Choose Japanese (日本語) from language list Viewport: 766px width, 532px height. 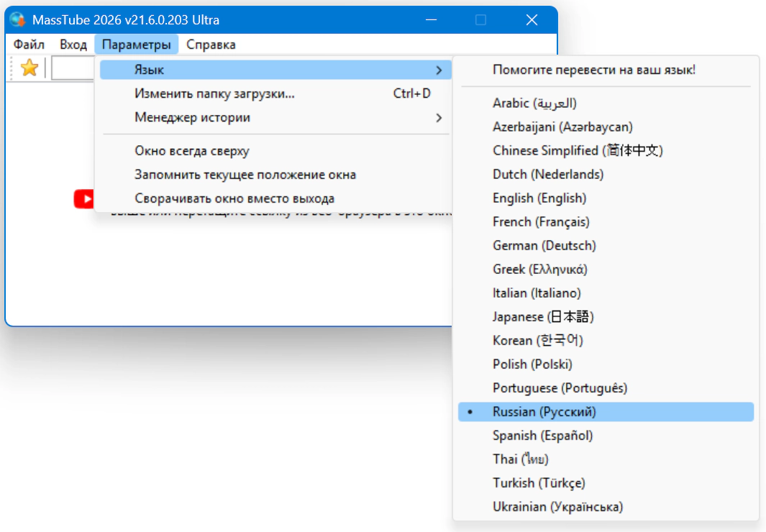(543, 316)
